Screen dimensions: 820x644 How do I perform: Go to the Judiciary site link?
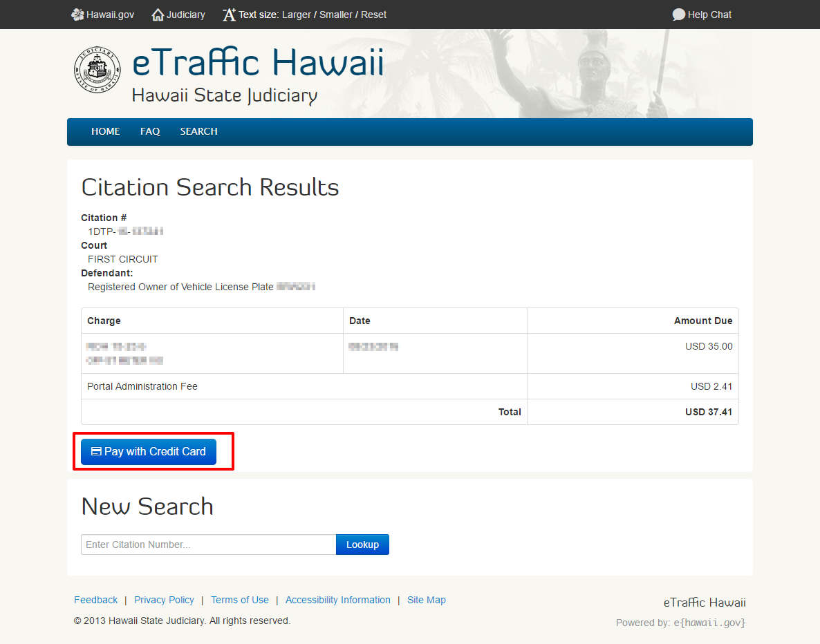tap(186, 15)
